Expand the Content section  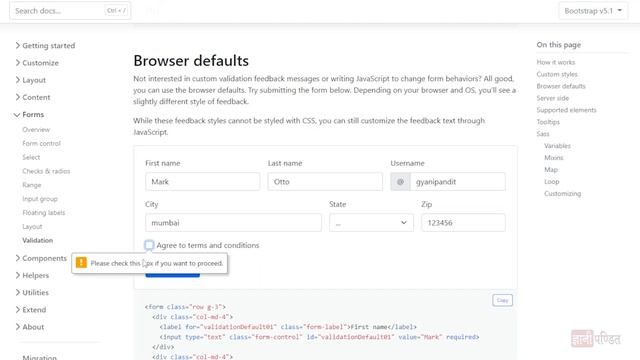pyautogui.click(x=32, y=97)
